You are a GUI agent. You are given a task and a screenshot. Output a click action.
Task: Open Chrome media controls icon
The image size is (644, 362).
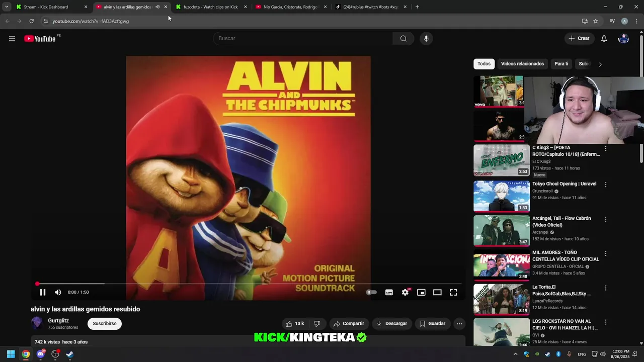pos(612,21)
